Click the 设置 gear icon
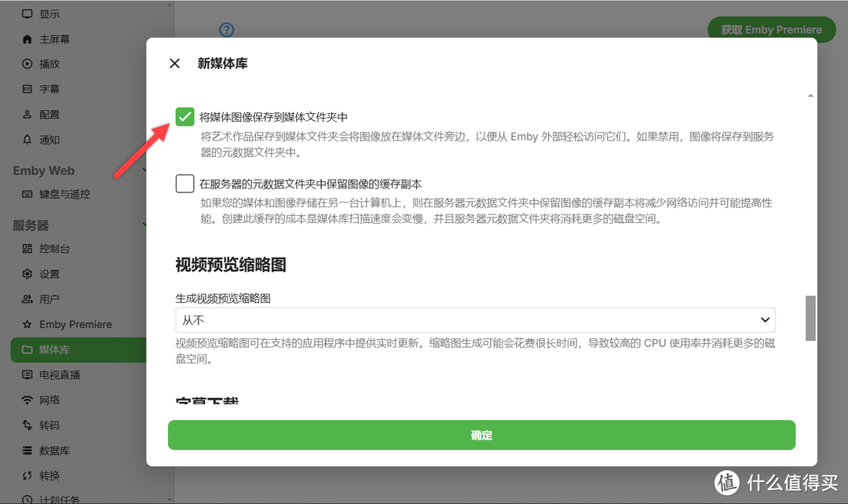Screen dimensions: 848x504 27,274
